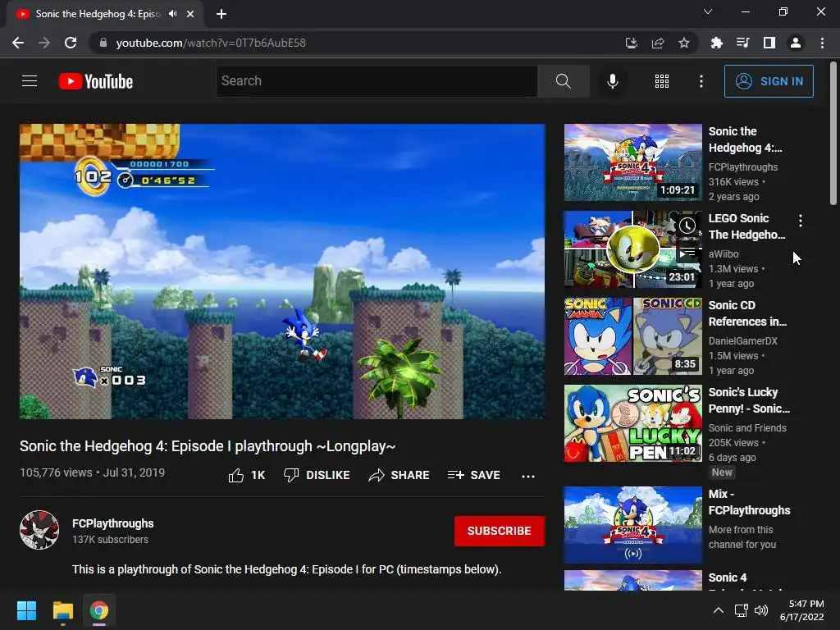This screenshot has height=630, width=840.
Task: Open the Sonic's Lucky Penny thumbnail
Action: (632, 423)
